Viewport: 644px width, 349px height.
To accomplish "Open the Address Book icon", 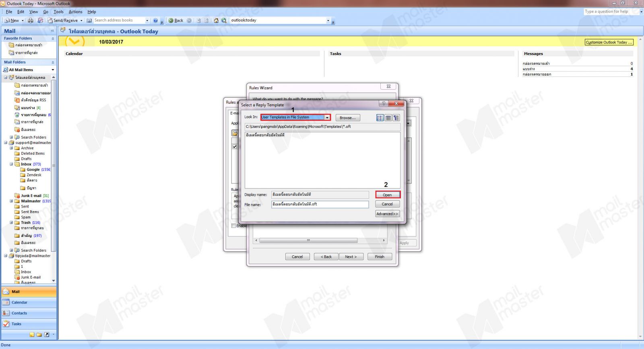I will (89, 20).
